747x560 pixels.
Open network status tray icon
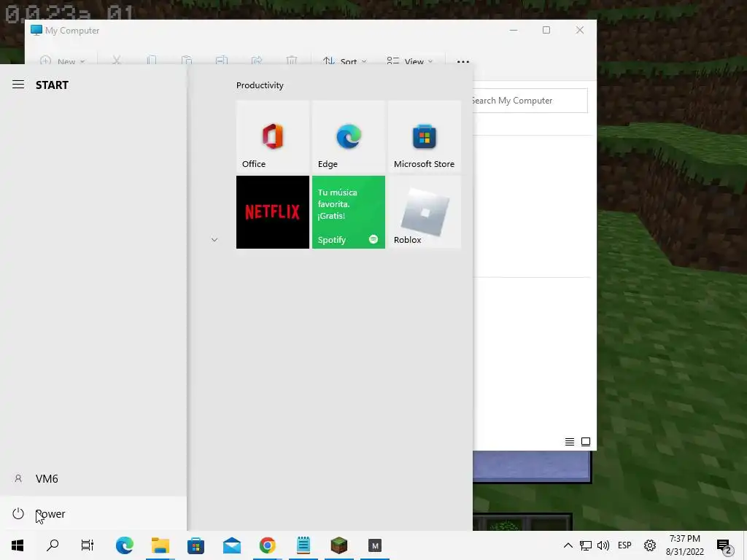coord(586,545)
